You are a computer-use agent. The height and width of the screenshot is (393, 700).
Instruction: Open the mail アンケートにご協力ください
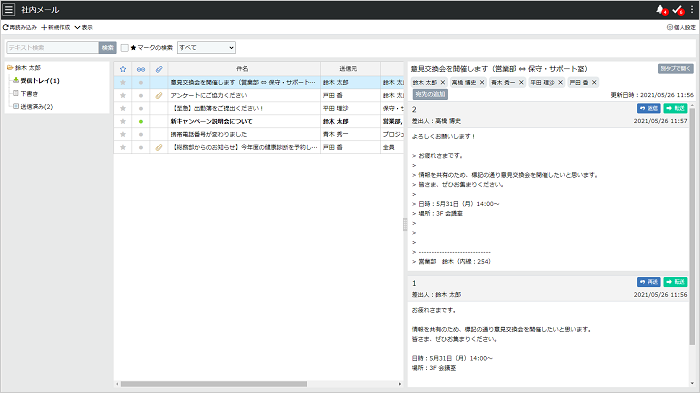(208, 95)
